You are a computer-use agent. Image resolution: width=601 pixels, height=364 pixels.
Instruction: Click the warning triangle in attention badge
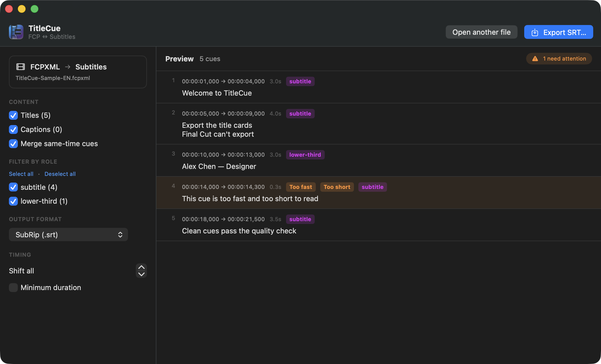click(535, 59)
